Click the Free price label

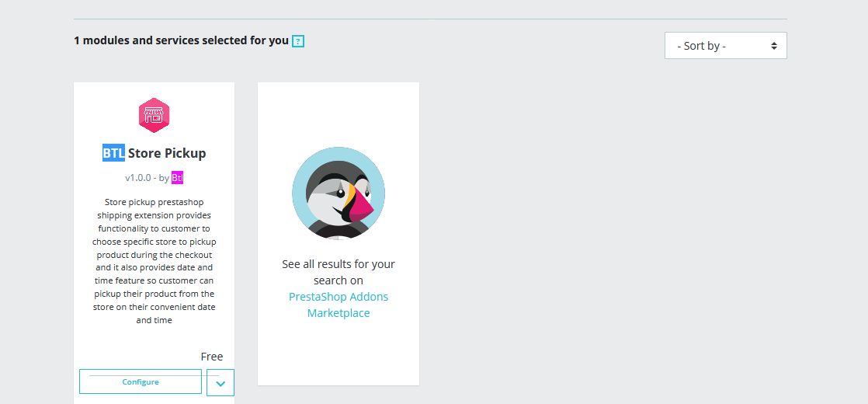tap(211, 357)
